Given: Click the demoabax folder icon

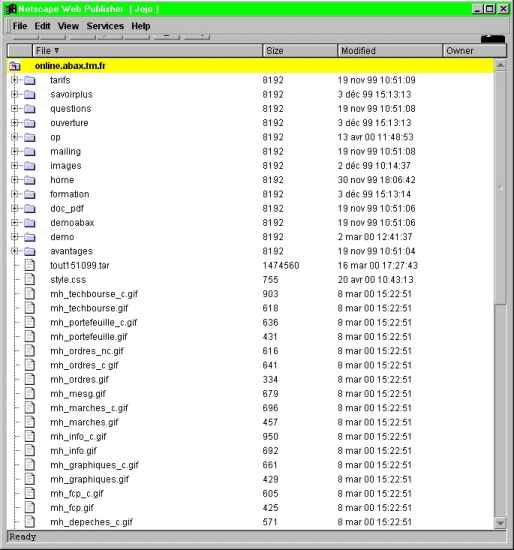Looking at the screenshot, I should pos(30,223).
